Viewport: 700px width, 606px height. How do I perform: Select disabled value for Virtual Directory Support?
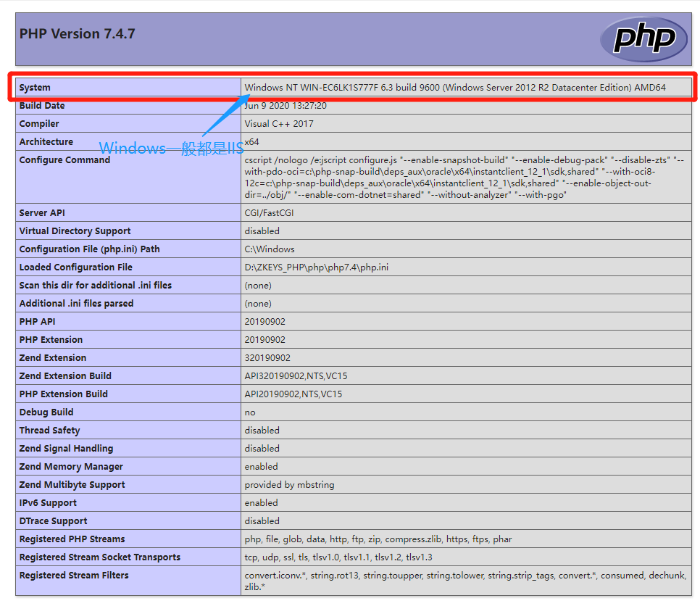[x=262, y=231]
